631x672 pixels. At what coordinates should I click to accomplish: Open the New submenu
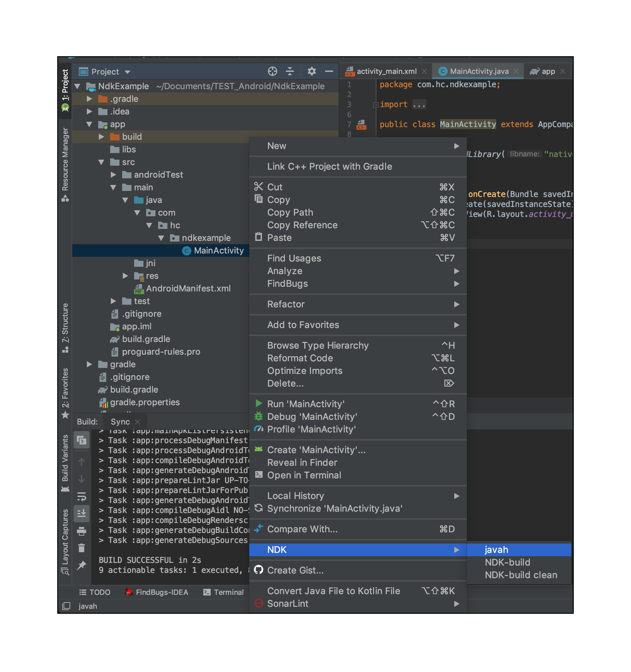(358, 146)
